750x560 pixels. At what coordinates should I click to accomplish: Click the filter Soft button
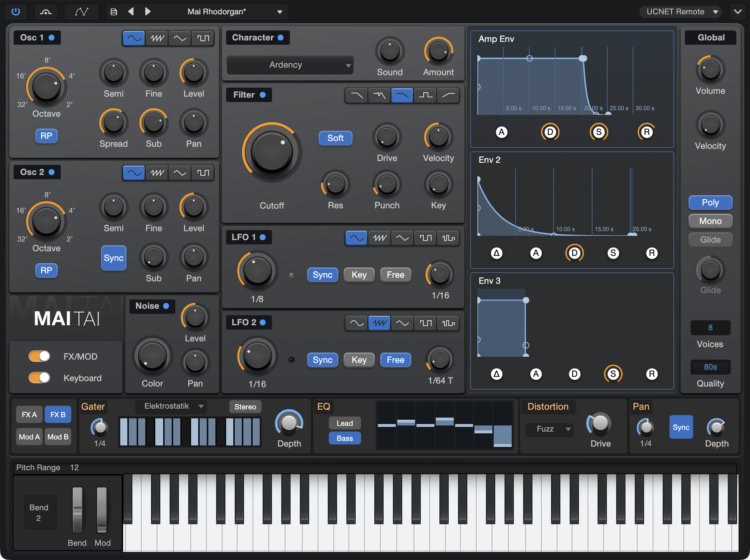[x=335, y=138]
